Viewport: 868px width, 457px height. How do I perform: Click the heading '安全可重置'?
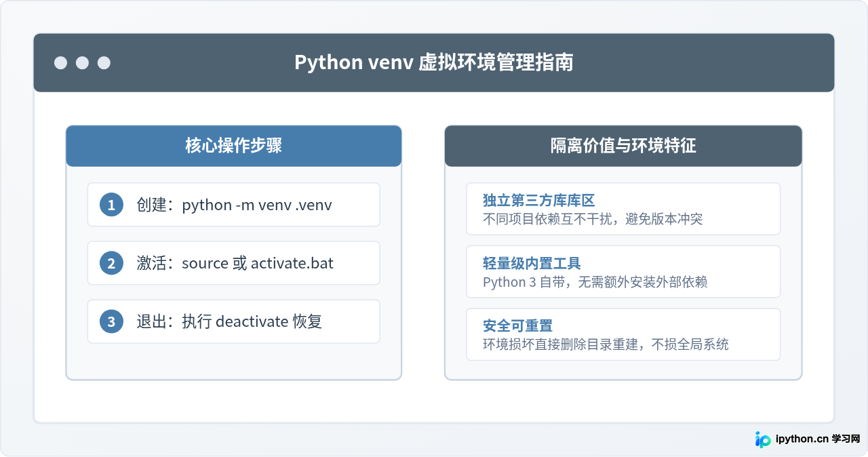pyautogui.click(x=518, y=326)
